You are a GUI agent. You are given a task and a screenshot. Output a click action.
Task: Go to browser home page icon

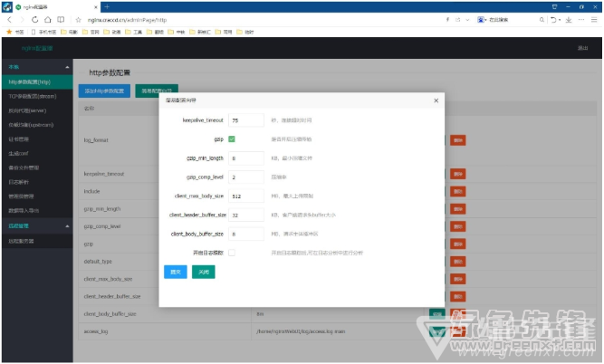pyautogui.click(x=47, y=20)
